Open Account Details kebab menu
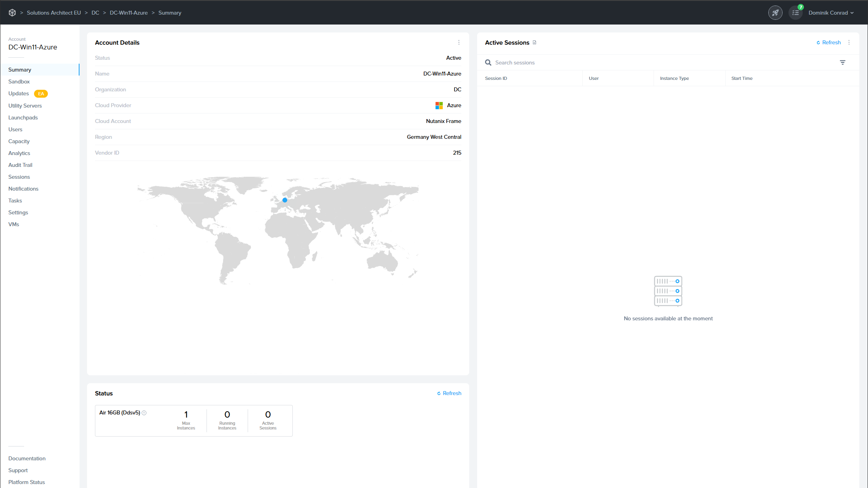 [459, 42]
